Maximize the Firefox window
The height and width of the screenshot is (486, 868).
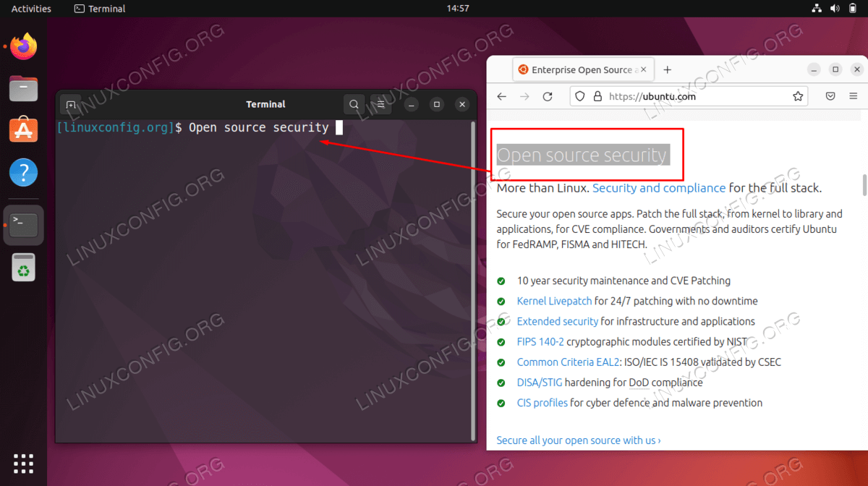835,69
